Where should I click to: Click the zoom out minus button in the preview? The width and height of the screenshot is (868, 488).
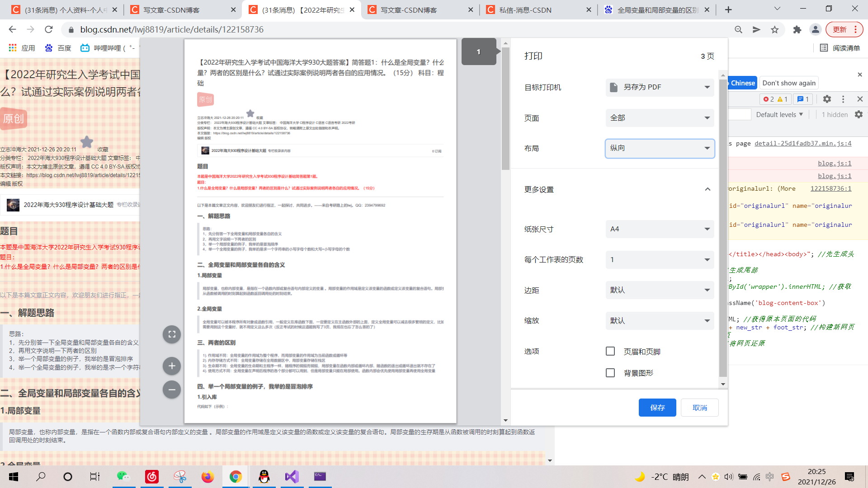click(172, 389)
